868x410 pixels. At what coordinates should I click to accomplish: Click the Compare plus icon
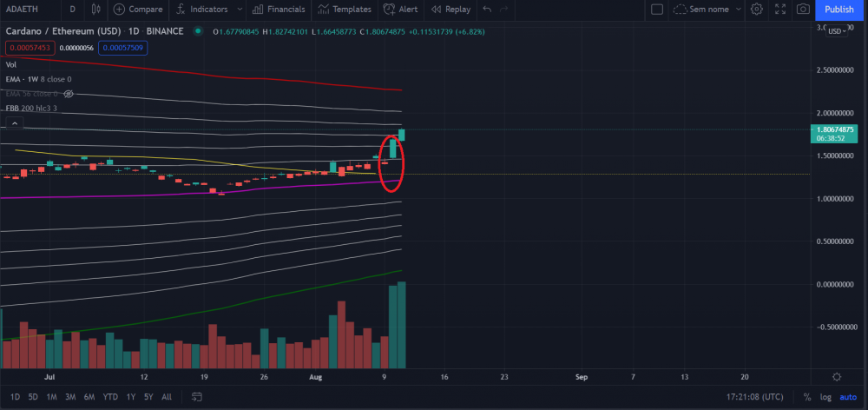(119, 10)
